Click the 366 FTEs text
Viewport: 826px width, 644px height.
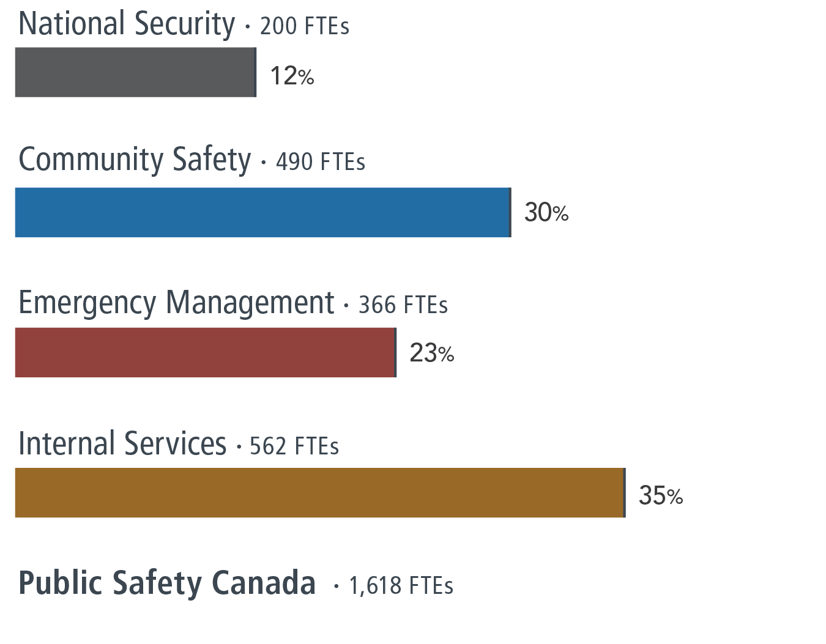[403, 305]
